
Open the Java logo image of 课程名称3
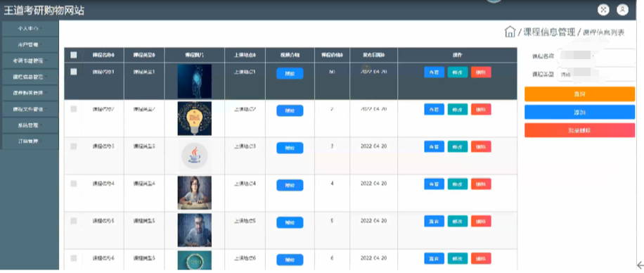coord(195,155)
